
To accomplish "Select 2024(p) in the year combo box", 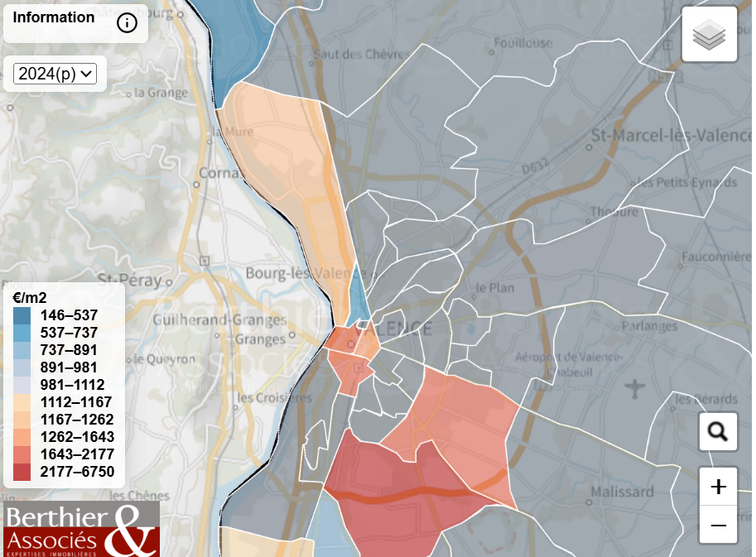I will point(54,74).
